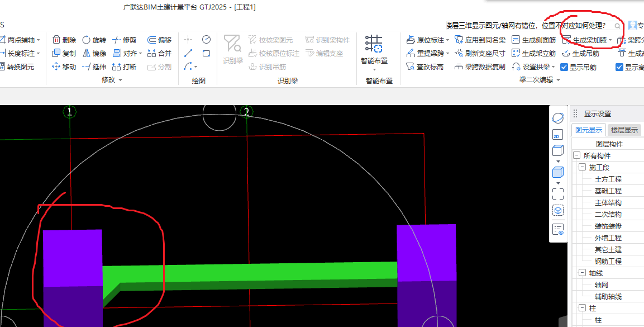Click 生成架立筋 tool
Screen dimensions: 644x327
(534, 53)
